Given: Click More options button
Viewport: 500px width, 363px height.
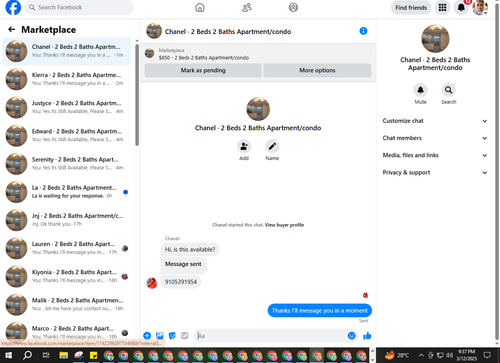Looking at the screenshot, I should [x=317, y=70].
